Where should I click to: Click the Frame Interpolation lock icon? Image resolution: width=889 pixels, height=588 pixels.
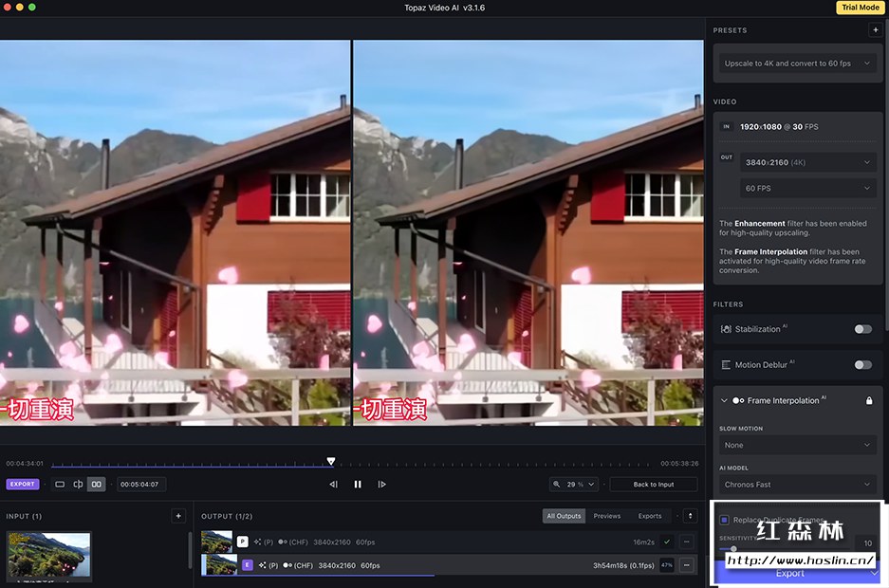(869, 401)
